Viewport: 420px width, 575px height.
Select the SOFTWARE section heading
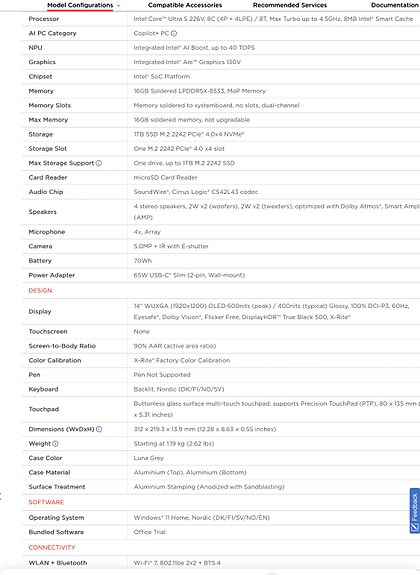[46, 502]
